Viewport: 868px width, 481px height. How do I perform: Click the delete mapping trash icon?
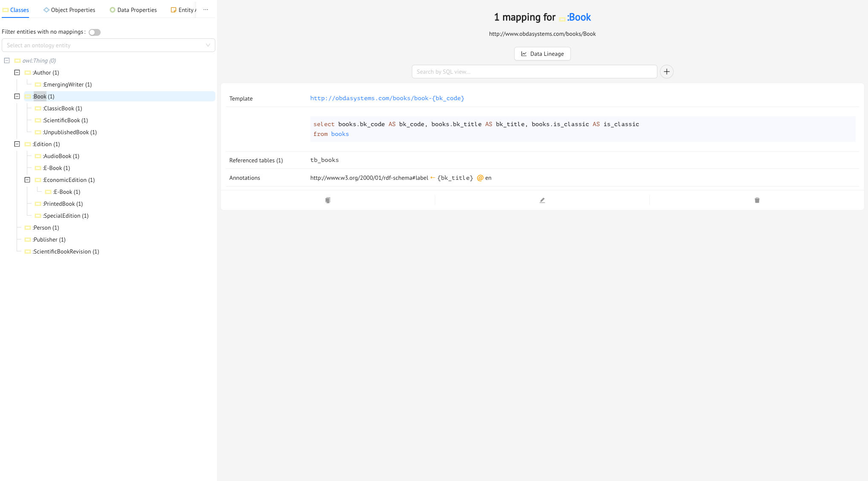757,200
